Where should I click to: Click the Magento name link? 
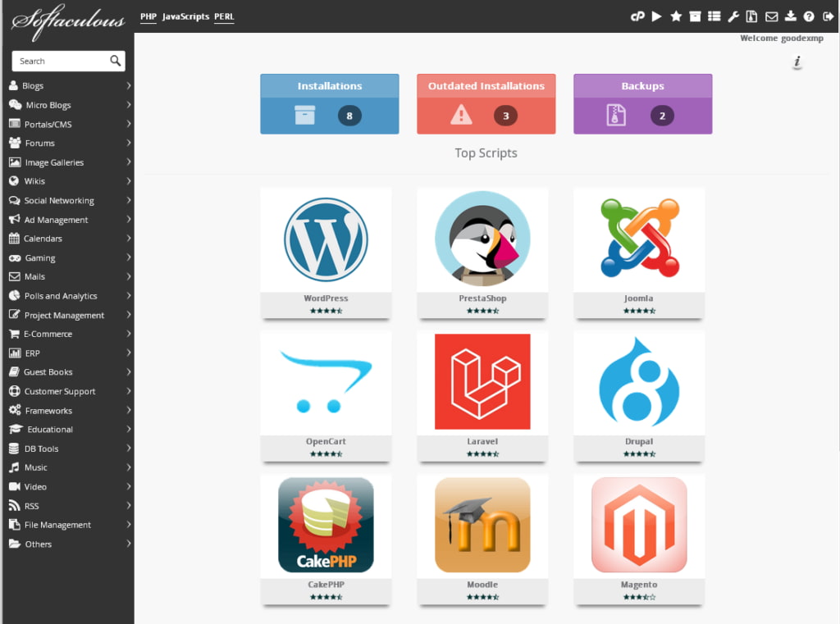[639, 585]
